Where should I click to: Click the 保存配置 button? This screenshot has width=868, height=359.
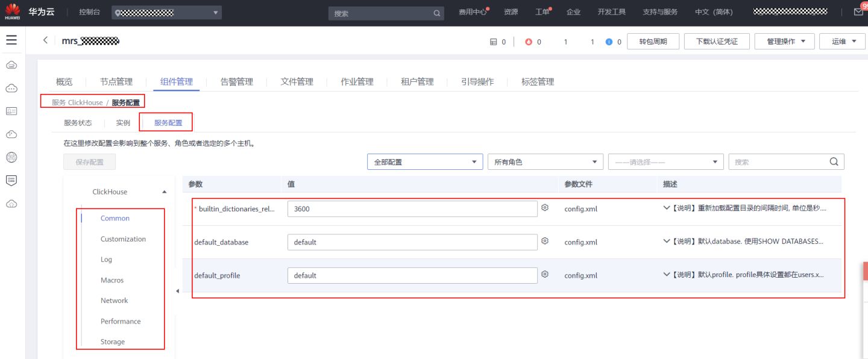pos(89,161)
